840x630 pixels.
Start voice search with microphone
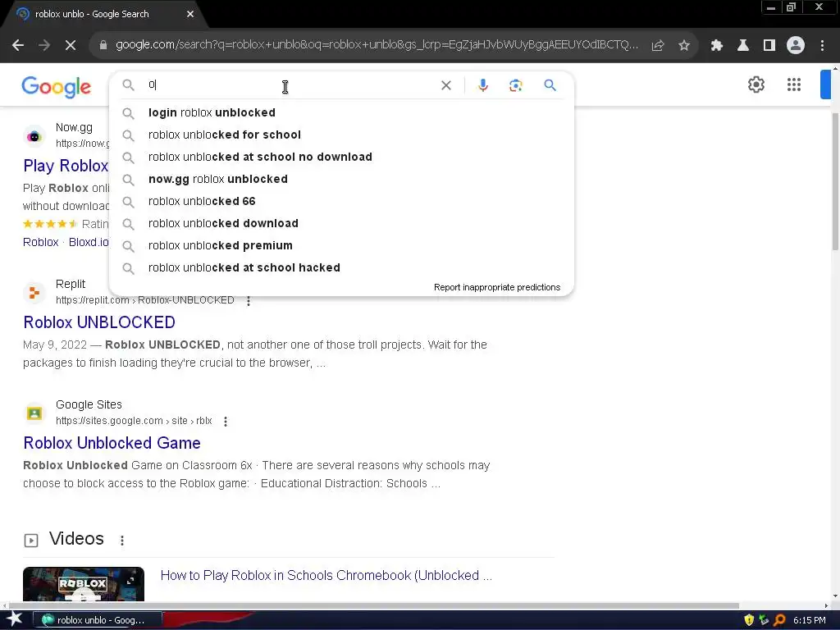pos(483,85)
